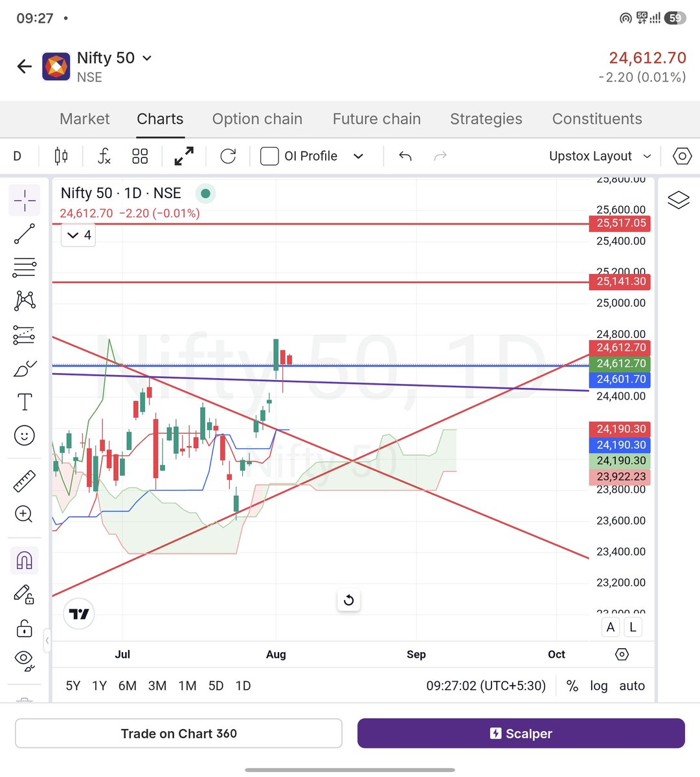Open price scale settings gear icon
The image size is (700, 777).
click(622, 655)
